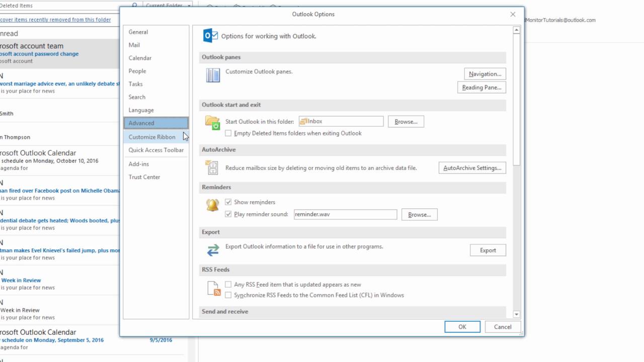The height and width of the screenshot is (362, 644).
Task: Click Browse next to reminder.wav
Action: click(x=420, y=215)
